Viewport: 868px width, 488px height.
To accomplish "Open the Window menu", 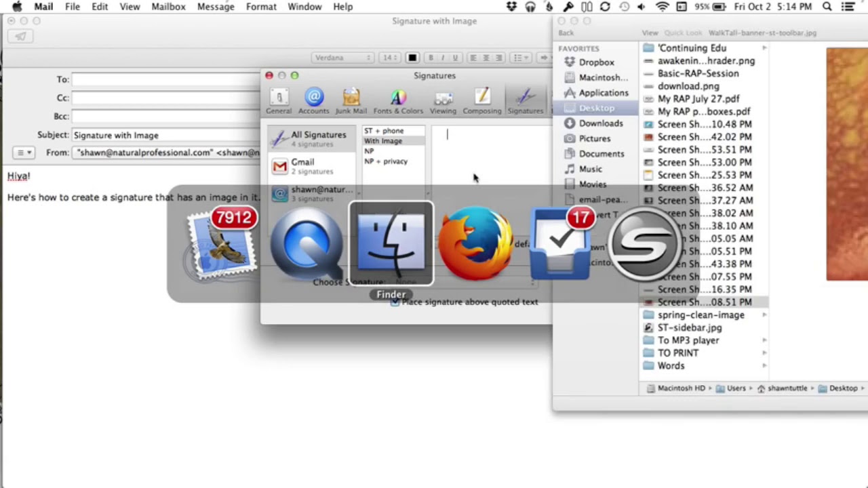I will point(304,7).
